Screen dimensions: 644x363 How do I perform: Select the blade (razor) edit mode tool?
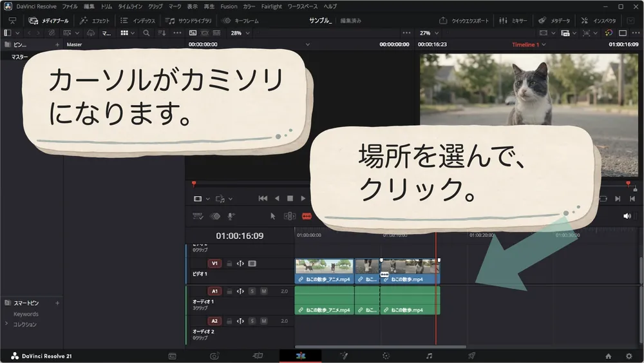click(x=307, y=216)
